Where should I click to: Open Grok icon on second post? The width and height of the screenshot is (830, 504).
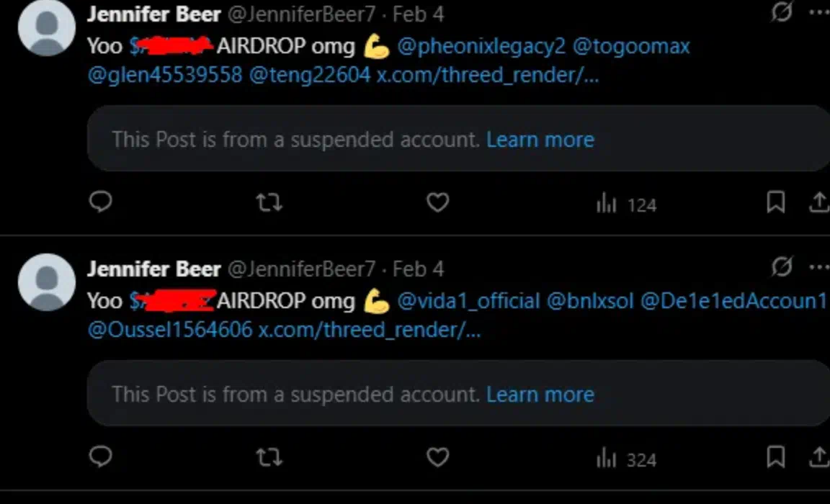(x=782, y=266)
